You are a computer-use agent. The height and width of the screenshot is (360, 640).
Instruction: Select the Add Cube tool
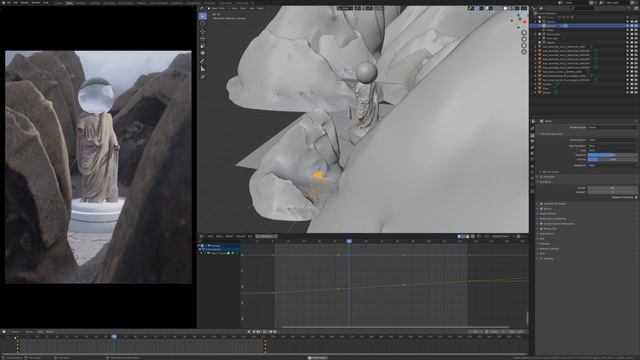click(203, 77)
